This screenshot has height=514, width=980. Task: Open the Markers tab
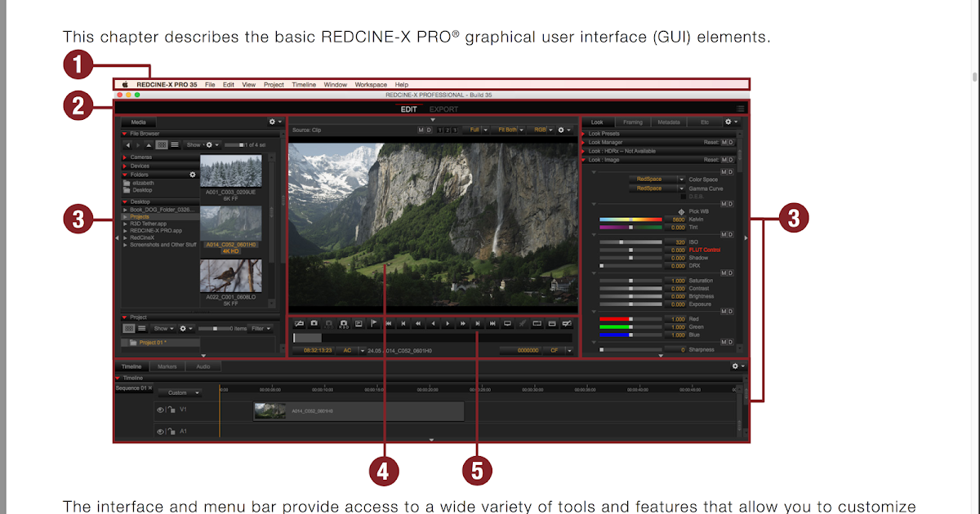167,367
